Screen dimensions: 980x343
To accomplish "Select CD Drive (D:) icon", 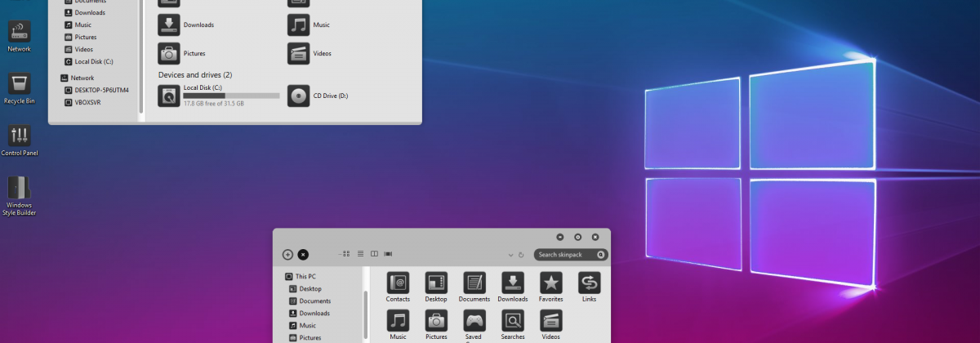I will (x=299, y=96).
